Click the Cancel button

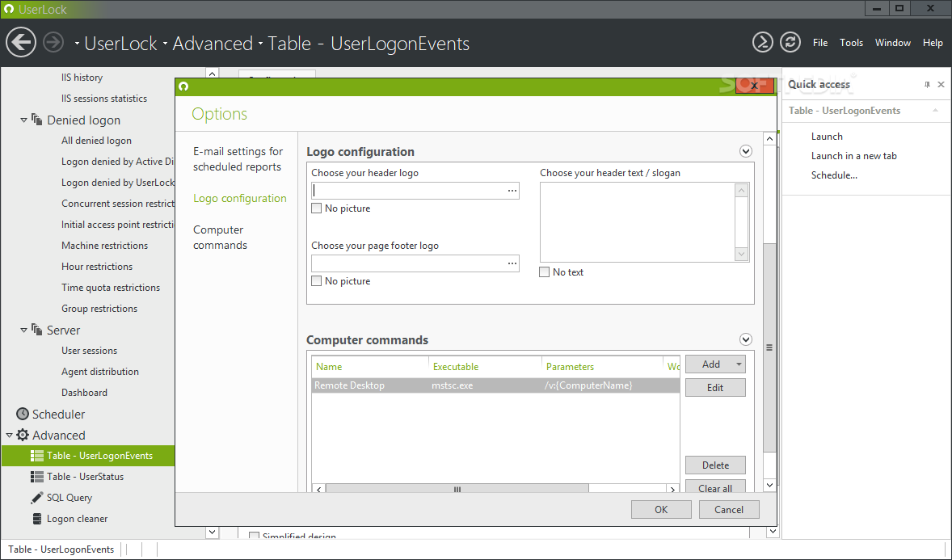tap(729, 510)
